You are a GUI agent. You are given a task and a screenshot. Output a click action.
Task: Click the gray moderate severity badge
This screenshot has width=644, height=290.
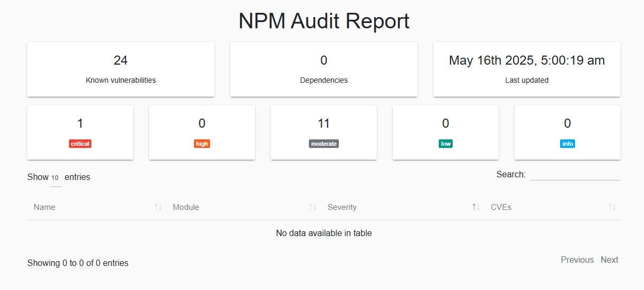324,144
